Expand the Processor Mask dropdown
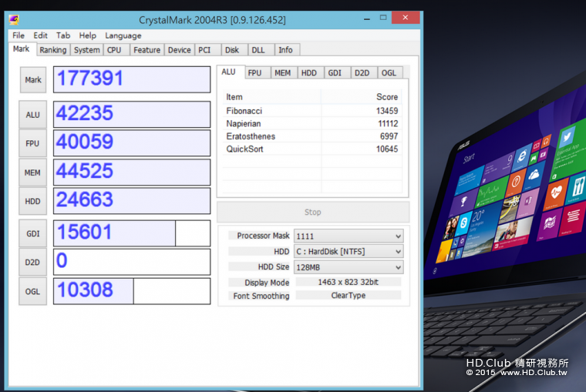Viewport: 586px width, 392px height. coord(349,236)
